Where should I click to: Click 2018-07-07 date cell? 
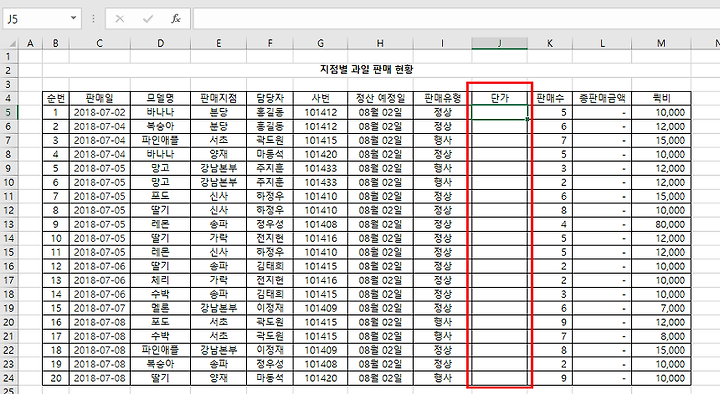pos(100,308)
